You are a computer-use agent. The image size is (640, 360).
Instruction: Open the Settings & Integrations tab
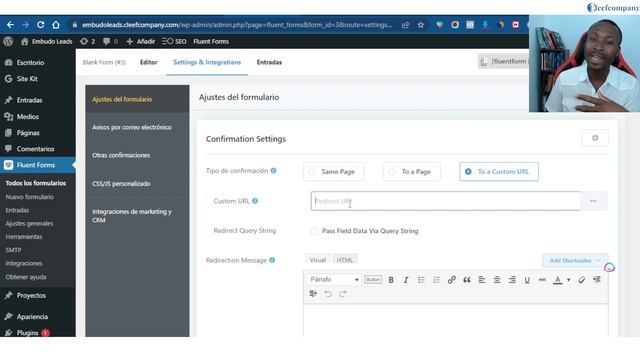click(207, 62)
